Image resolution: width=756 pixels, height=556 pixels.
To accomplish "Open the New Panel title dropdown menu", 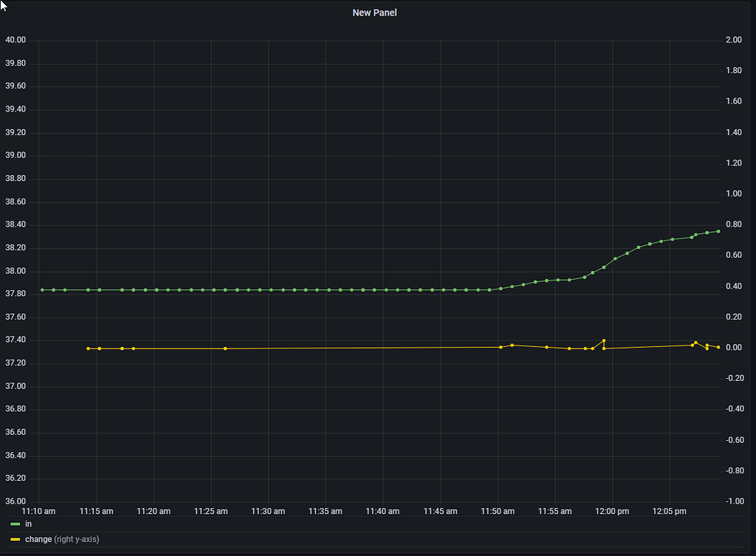I will (x=374, y=13).
